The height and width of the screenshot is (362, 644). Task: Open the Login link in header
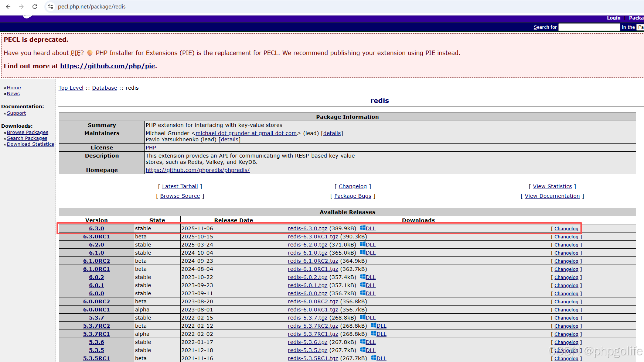(614, 18)
